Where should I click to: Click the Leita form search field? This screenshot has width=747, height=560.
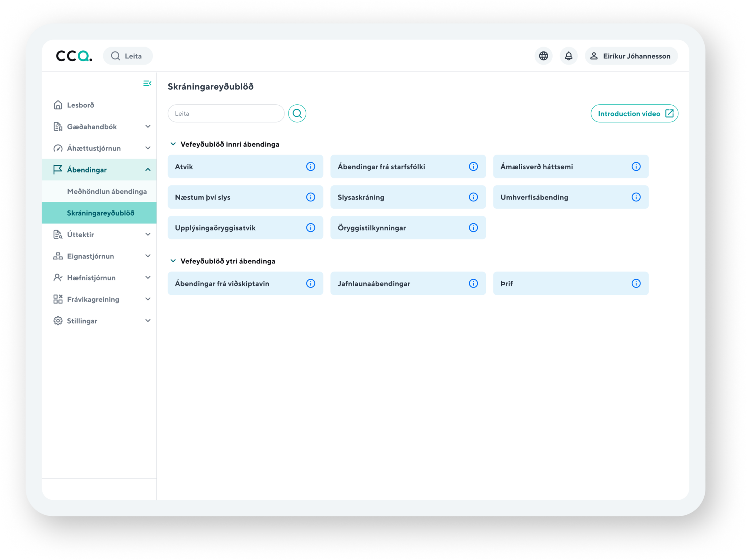226,113
